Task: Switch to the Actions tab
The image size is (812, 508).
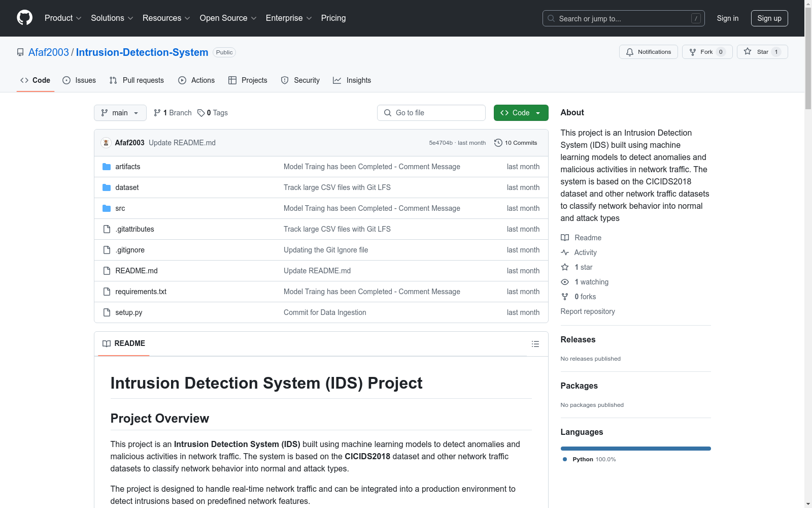Action: (x=196, y=80)
